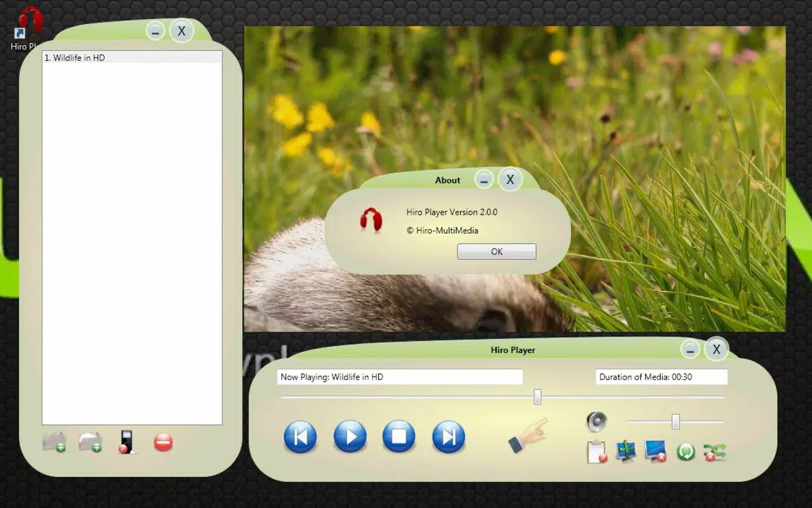Viewport: 812px width, 508px height.
Task: Click the closed-folder add icon in the playlist window
Action: (x=55, y=441)
